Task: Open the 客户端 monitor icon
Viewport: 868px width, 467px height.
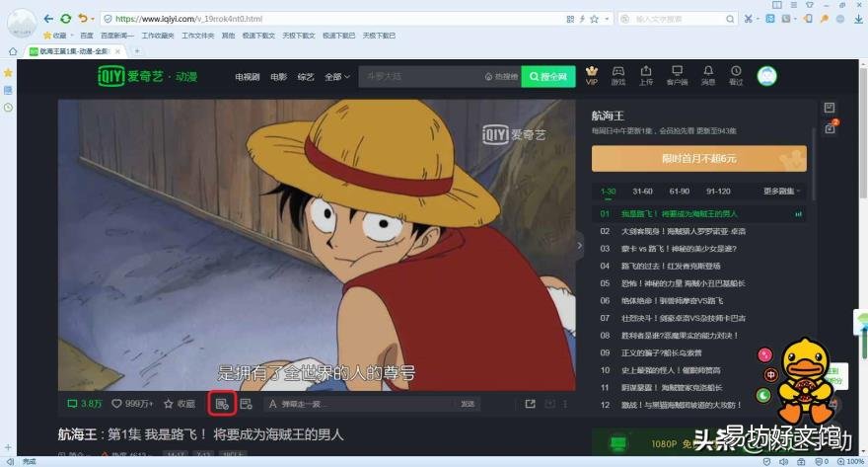Action: click(x=677, y=75)
